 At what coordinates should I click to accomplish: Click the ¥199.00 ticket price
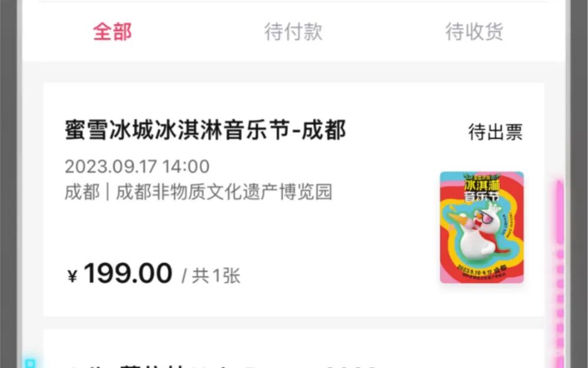[119, 273]
